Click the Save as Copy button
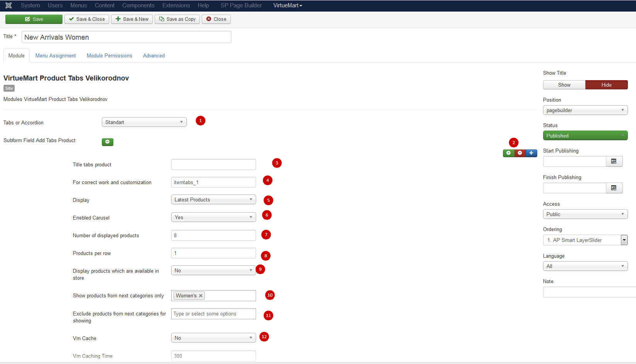This screenshot has height=364, width=636. pyautogui.click(x=177, y=19)
